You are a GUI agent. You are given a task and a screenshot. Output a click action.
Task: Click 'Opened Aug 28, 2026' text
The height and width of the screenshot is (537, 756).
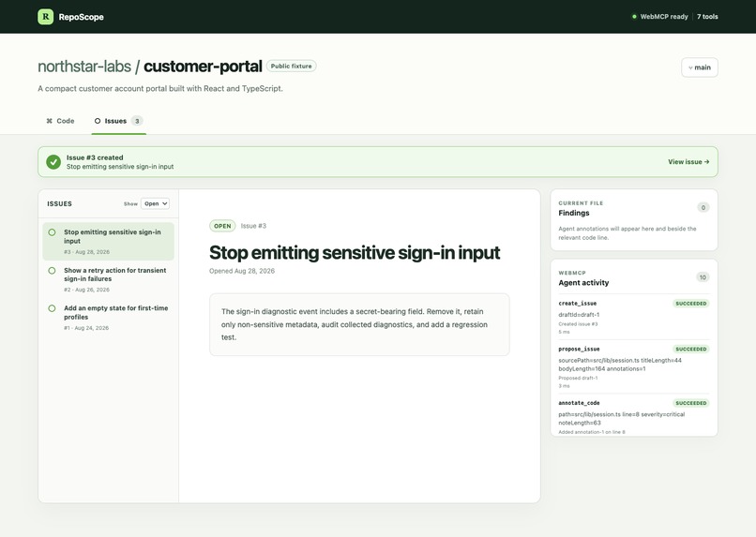pyautogui.click(x=242, y=271)
